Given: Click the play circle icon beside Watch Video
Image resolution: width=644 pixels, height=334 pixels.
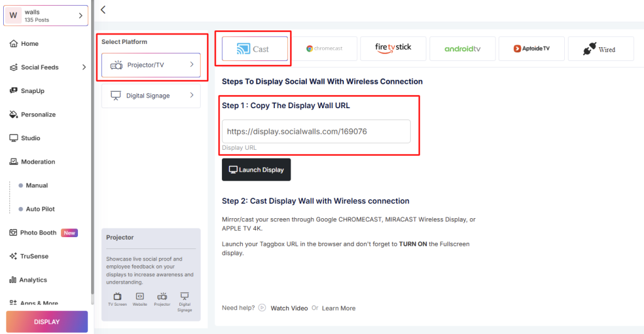Looking at the screenshot, I should (x=262, y=308).
